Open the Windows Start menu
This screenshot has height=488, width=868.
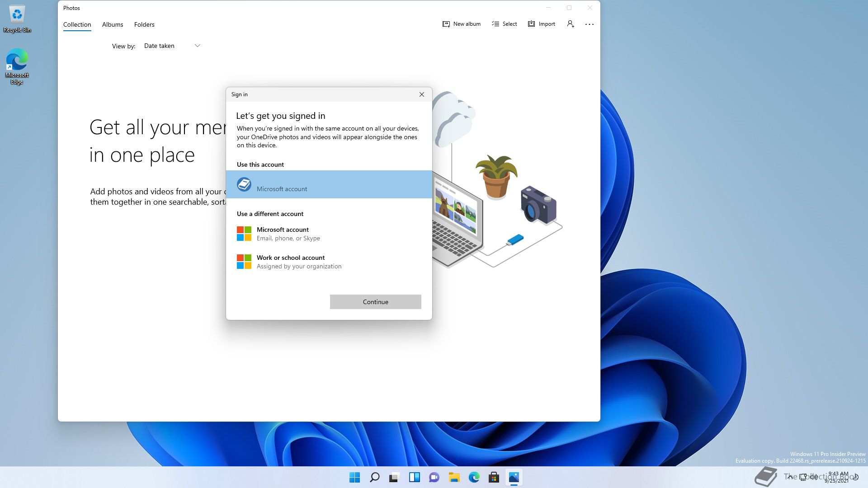point(355,477)
